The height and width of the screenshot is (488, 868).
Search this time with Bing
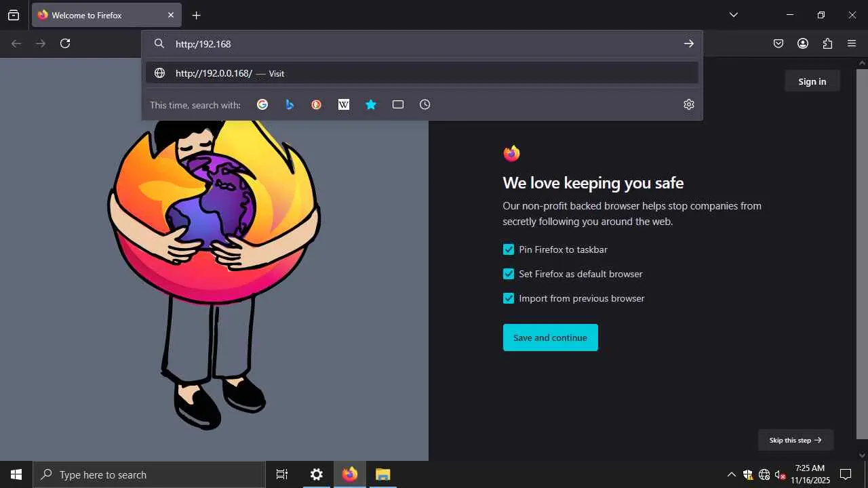290,104
